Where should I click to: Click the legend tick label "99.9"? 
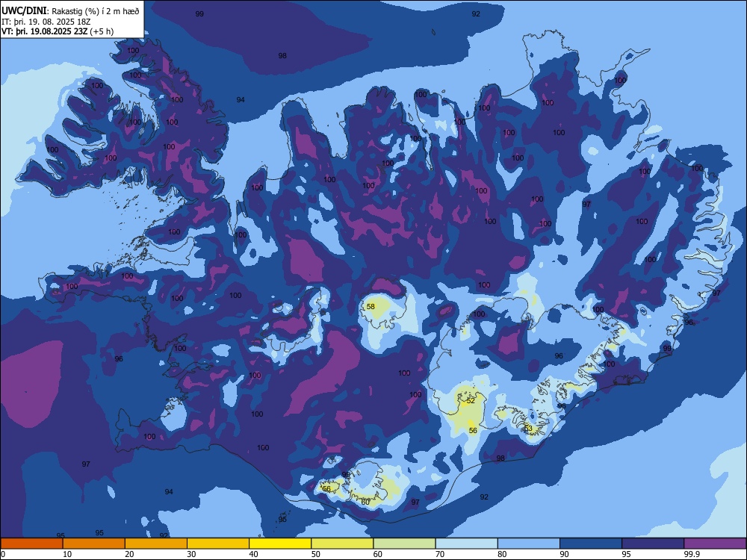coord(692,554)
